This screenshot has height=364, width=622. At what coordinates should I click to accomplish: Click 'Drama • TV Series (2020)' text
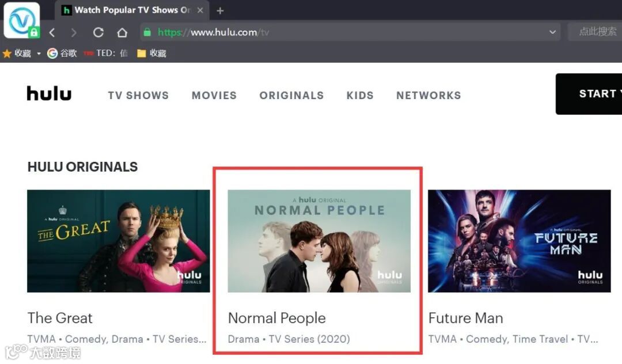click(289, 339)
